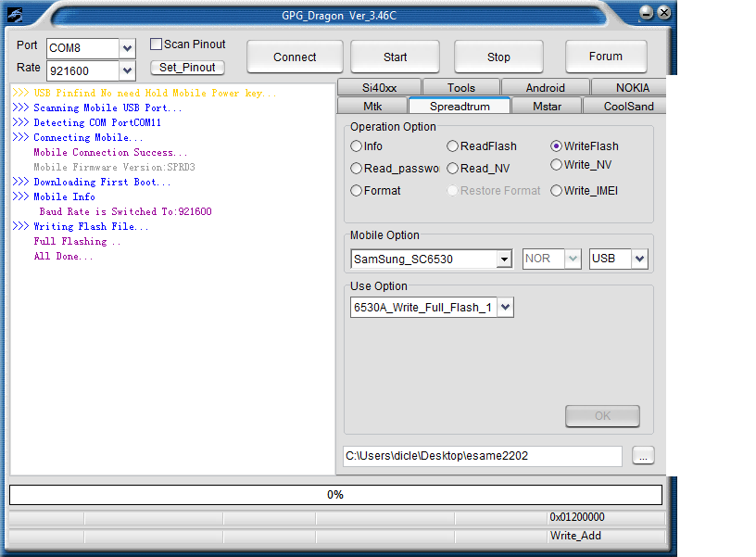Click the 0x01200000 status bar value
Viewport: 756px width, 557px height.
click(577, 517)
